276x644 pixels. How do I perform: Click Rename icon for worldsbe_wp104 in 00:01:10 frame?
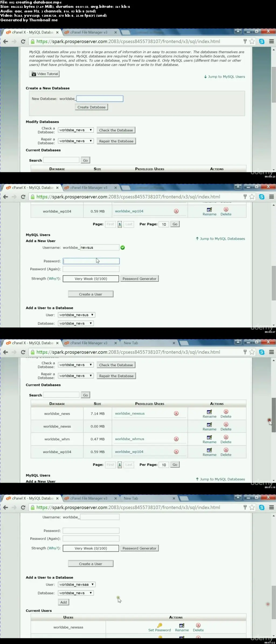click(209, 450)
